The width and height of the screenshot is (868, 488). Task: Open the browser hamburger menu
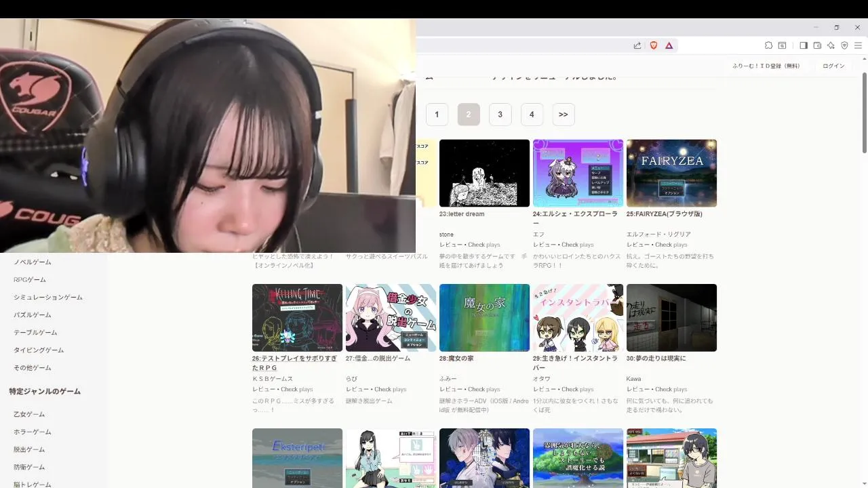858,45
